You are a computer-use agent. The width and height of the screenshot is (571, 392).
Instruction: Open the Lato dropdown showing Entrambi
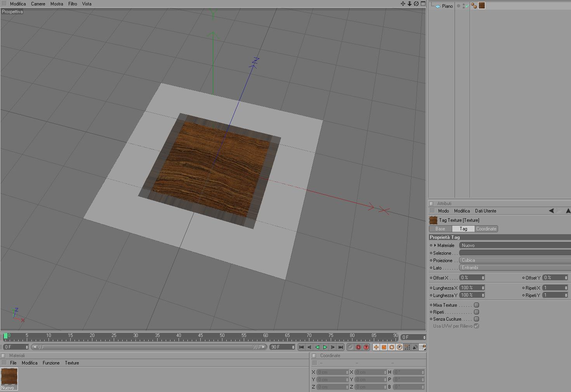pyautogui.click(x=515, y=268)
